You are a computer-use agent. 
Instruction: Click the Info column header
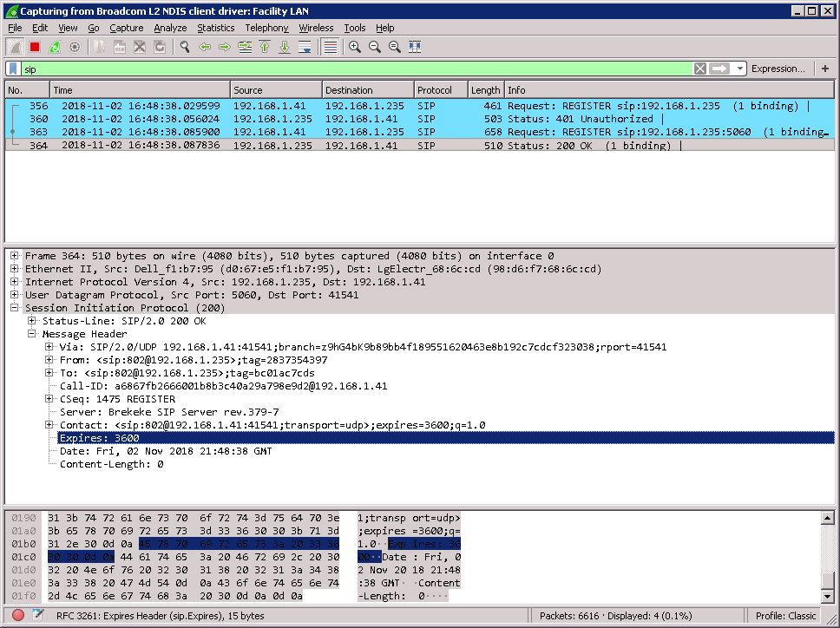(x=670, y=90)
